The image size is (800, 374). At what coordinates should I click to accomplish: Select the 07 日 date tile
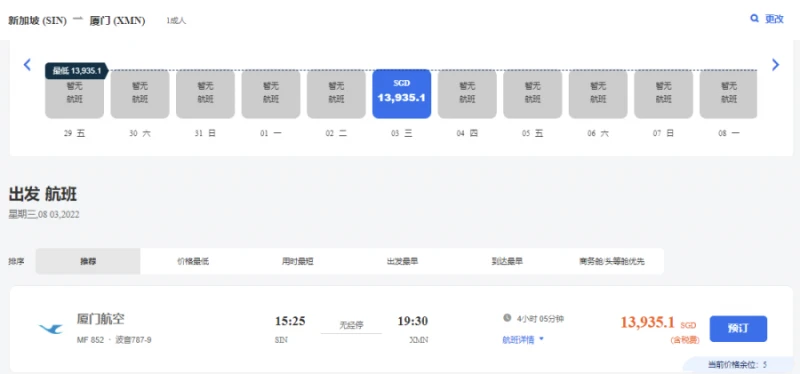[x=663, y=94]
